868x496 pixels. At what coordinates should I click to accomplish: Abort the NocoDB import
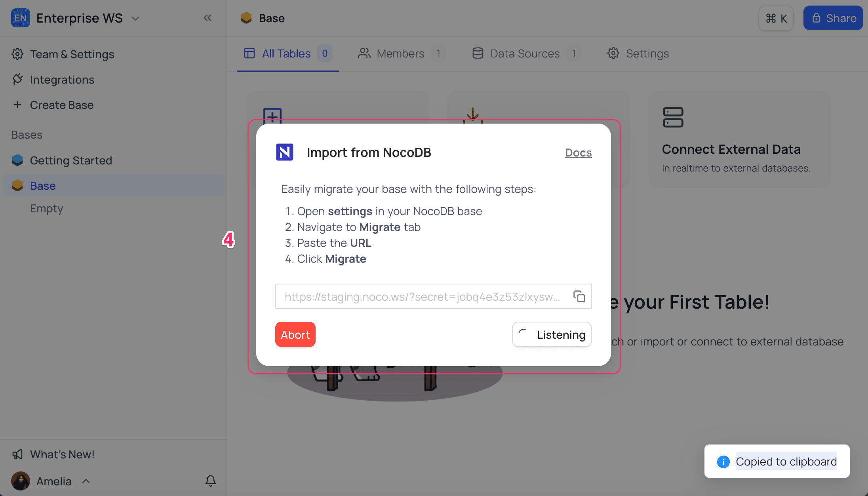pos(295,334)
